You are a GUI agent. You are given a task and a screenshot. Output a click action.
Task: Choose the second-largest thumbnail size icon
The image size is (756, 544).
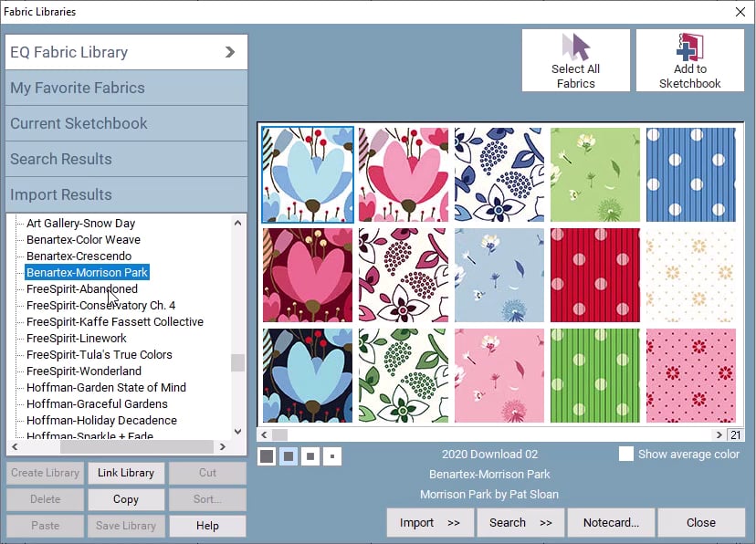289,455
